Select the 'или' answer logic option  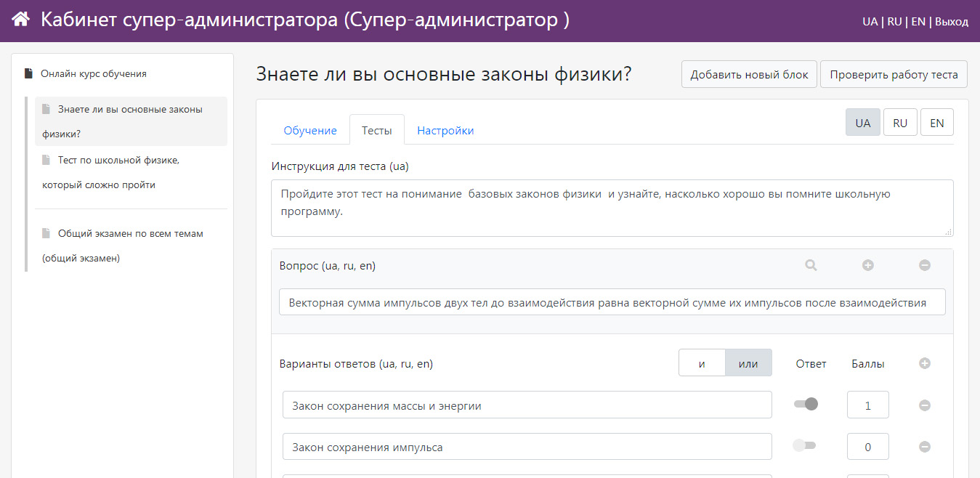point(748,363)
